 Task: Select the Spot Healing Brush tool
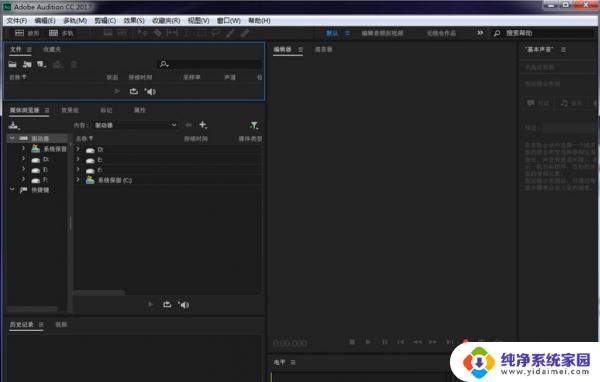pos(245,33)
